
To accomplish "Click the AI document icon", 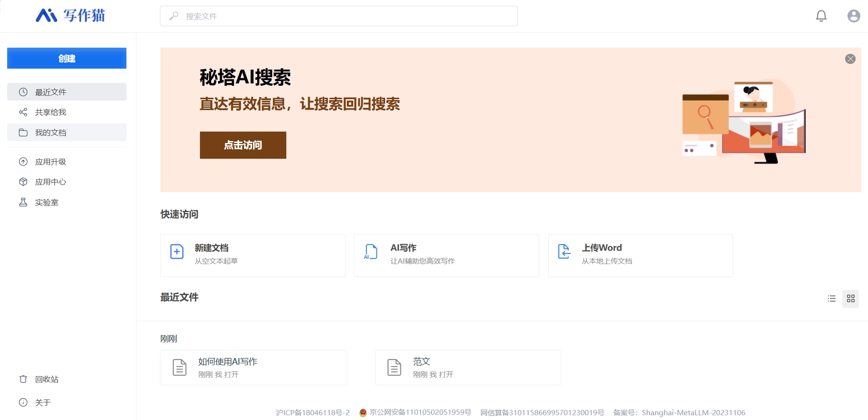I will coord(371,251).
